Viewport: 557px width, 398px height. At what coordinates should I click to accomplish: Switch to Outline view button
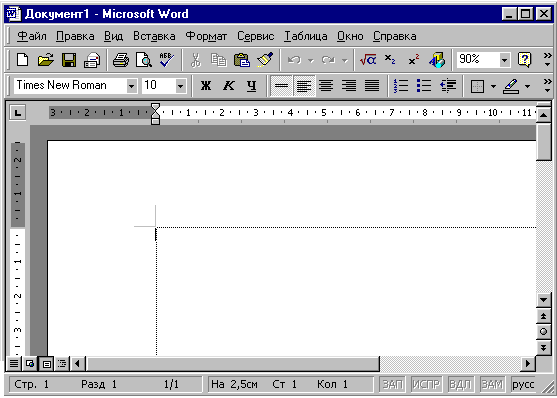pos(62,364)
